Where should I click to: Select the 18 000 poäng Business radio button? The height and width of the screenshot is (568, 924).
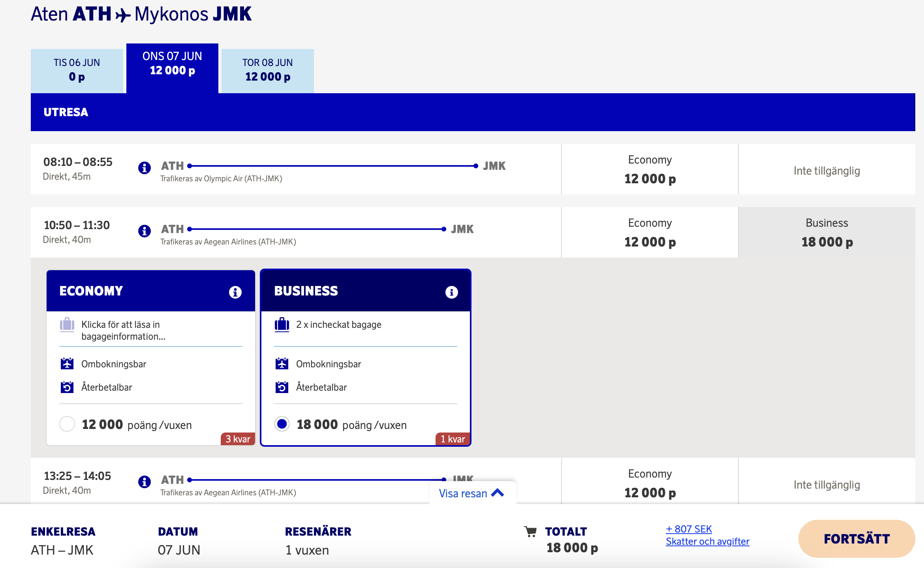click(x=282, y=424)
